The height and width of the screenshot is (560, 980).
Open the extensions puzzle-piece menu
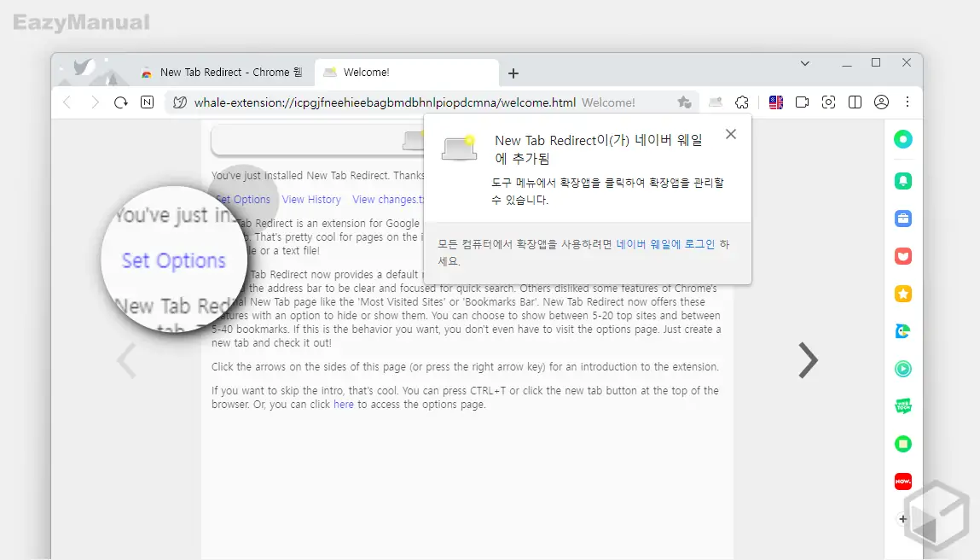click(x=742, y=102)
